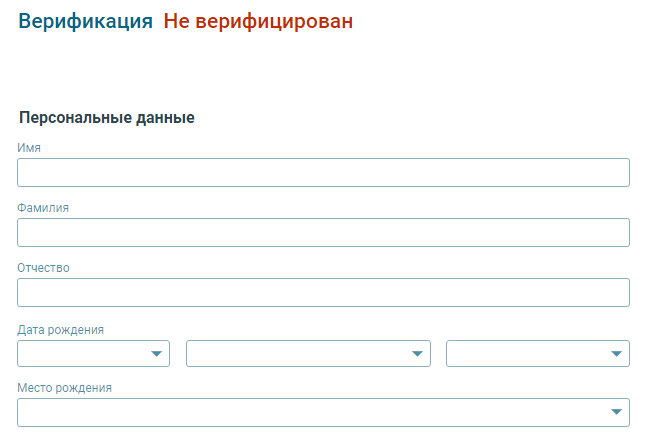Click the Фамилия field label
This screenshot has width=655, height=444.
point(43,208)
